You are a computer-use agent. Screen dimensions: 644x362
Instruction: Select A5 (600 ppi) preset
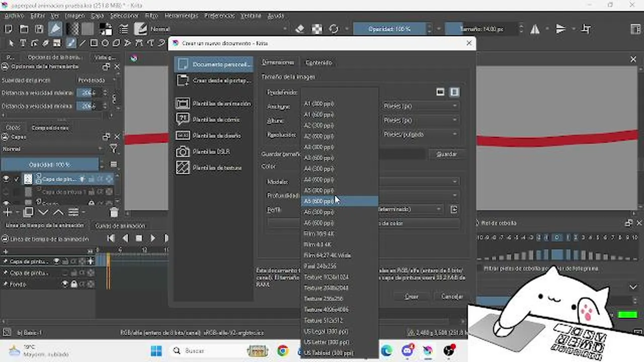339,201
